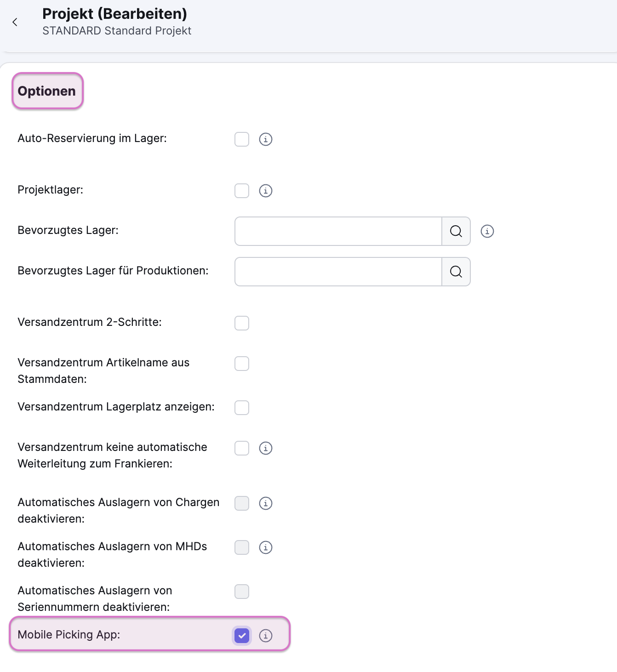The image size is (617, 672).
Task: Show info for Mobile Picking App
Action: (x=266, y=636)
